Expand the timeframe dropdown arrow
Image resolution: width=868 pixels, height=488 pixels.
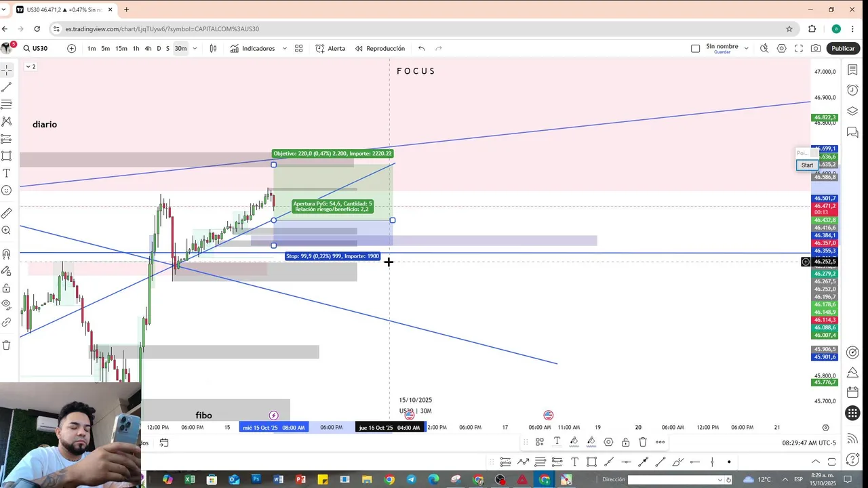pyautogui.click(x=195, y=48)
